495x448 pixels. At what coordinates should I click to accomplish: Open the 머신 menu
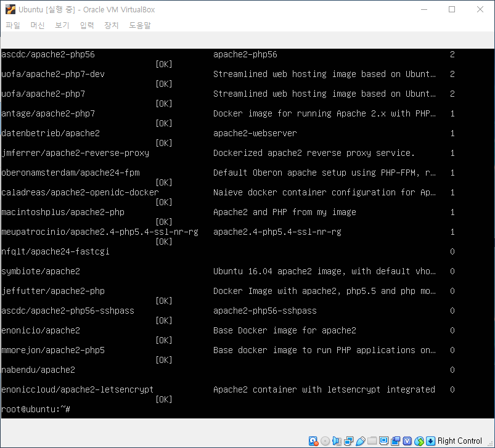click(x=38, y=25)
